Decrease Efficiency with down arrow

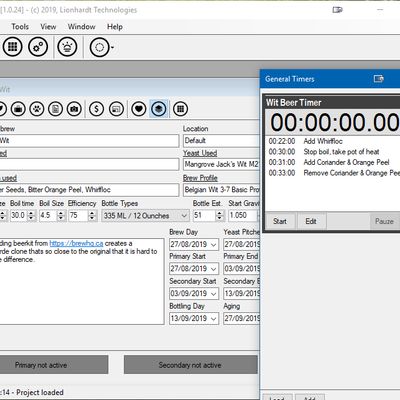[x=92, y=218]
